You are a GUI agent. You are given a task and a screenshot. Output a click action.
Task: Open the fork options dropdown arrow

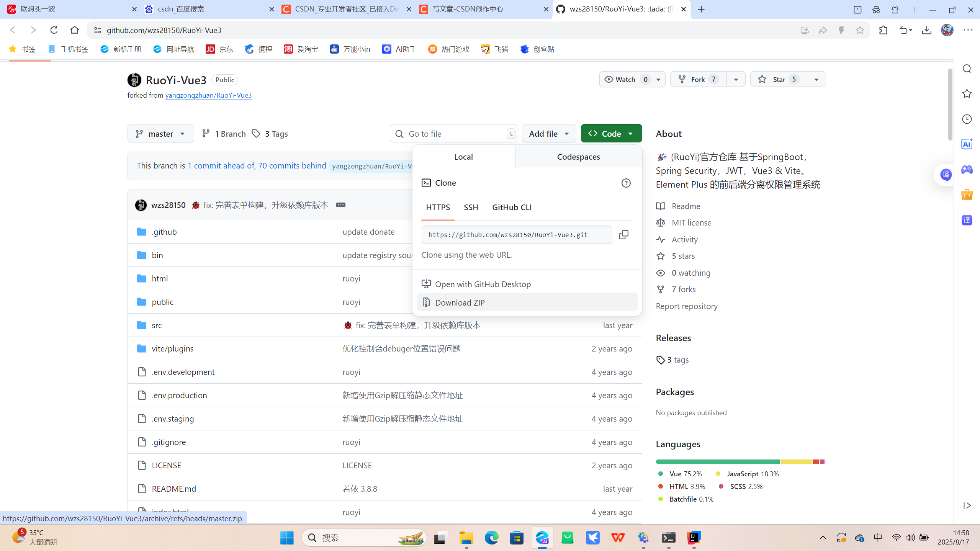click(x=736, y=79)
